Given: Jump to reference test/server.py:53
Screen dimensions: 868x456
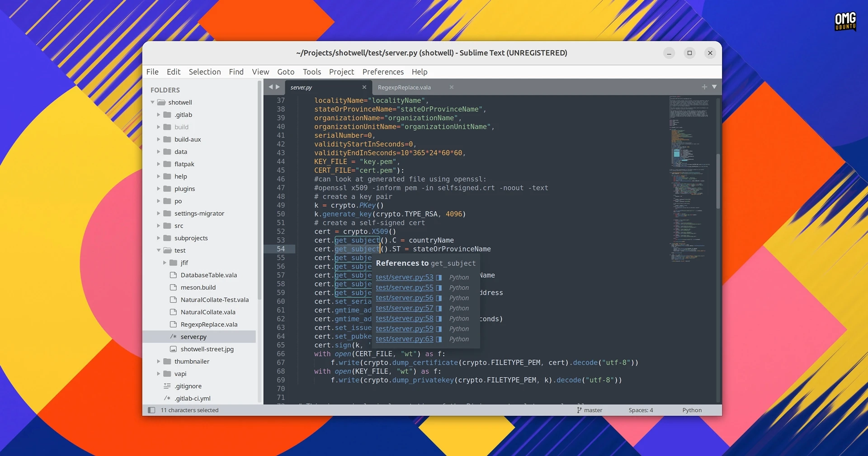Looking at the screenshot, I should tap(404, 277).
